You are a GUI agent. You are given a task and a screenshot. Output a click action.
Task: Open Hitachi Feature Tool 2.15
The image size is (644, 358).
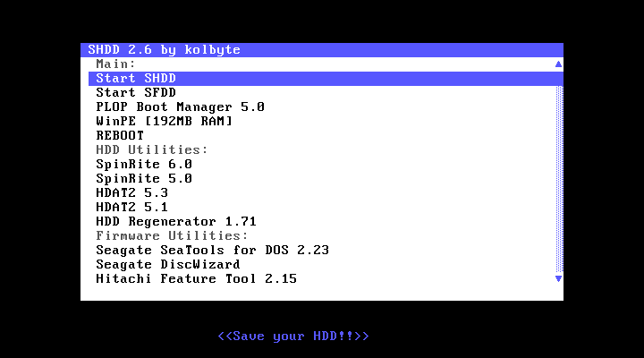(196, 279)
